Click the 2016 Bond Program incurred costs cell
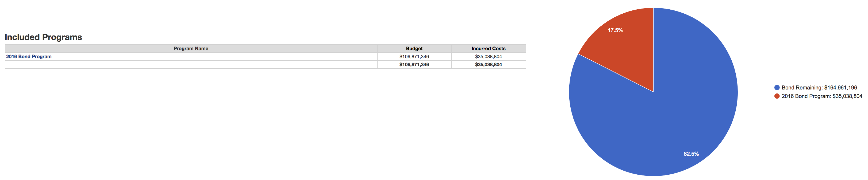The height and width of the screenshot is (180, 868). pyautogui.click(x=489, y=57)
